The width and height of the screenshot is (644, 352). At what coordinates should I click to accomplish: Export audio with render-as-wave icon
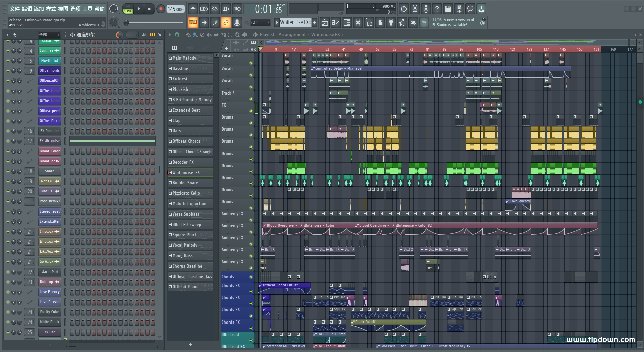(x=459, y=9)
